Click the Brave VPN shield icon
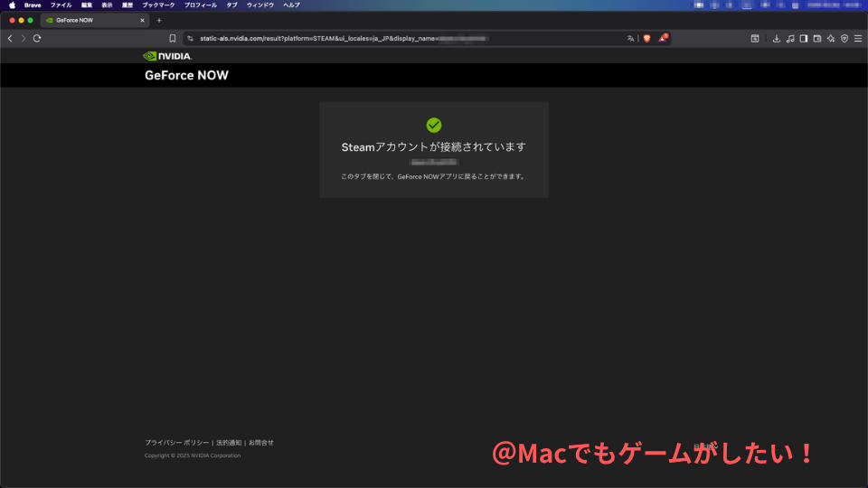This screenshot has width=868, height=488. pos(844,39)
